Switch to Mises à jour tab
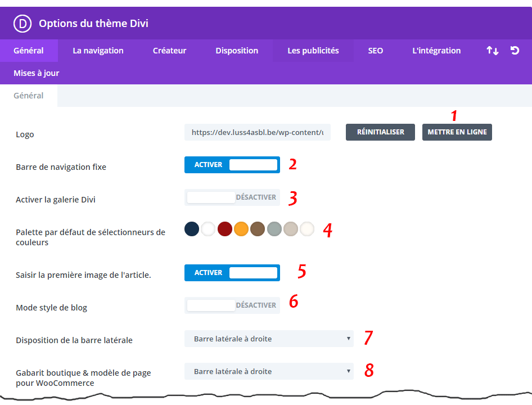Screen dimensions: 532x405 point(37,73)
